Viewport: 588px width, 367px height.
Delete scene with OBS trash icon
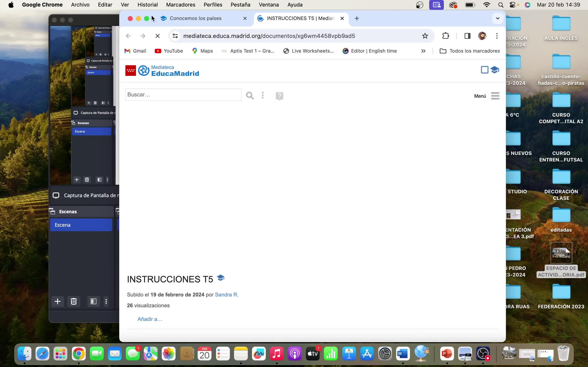(74, 302)
